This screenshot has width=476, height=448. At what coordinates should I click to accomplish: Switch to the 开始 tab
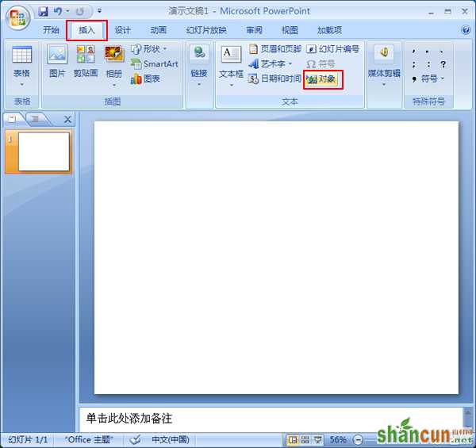point(51,30)
